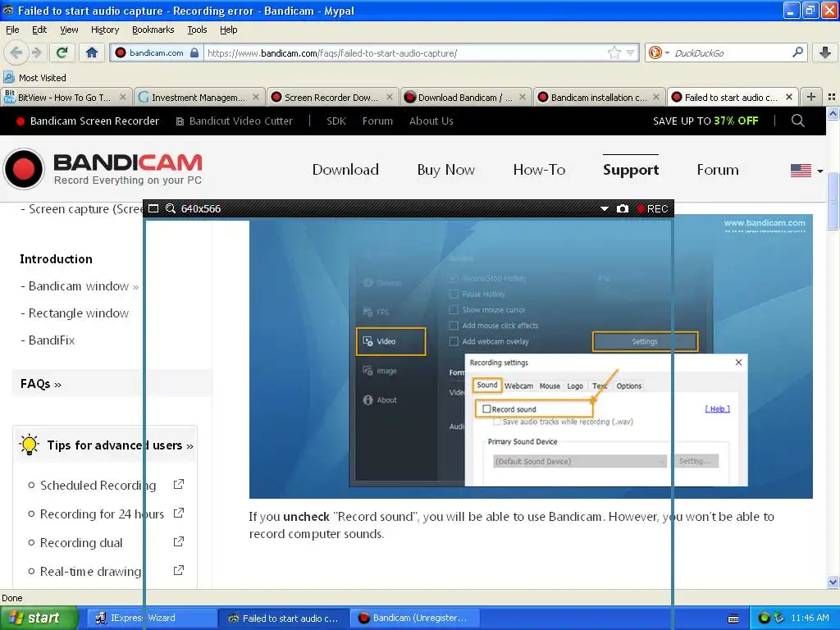The width and height of the screenshot is (840, 630).
Task: Open the View menu
Action: [x=69, y=30]
